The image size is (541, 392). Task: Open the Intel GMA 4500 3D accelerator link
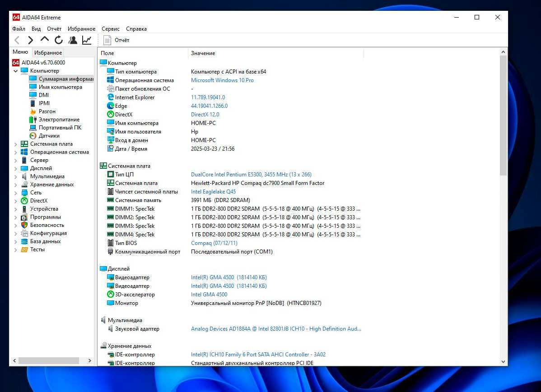coord(209,295)
